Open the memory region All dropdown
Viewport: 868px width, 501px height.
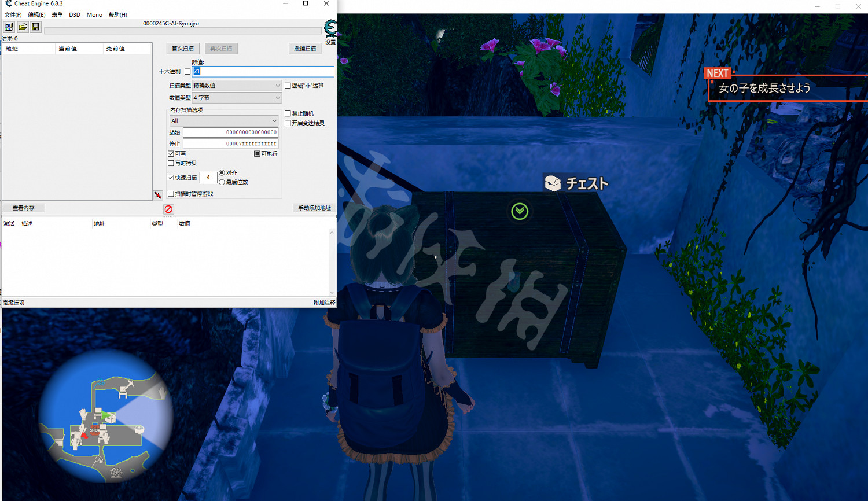(223, 121)
